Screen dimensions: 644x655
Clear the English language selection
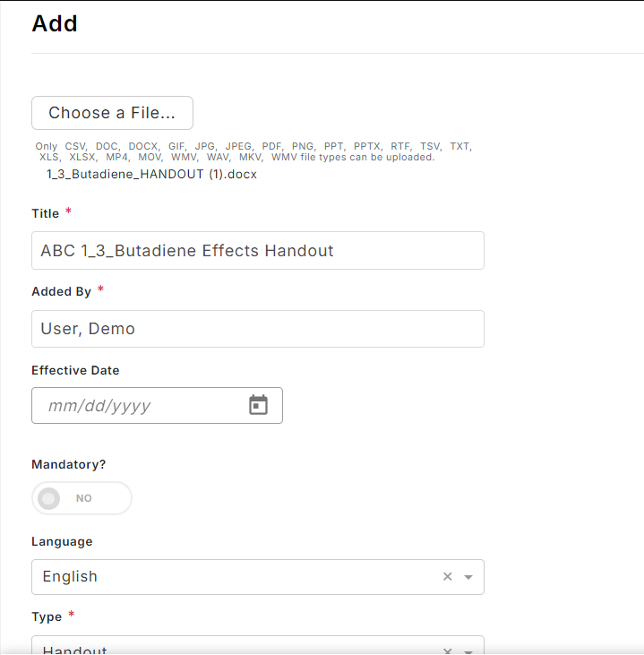[x=447, y=576]
